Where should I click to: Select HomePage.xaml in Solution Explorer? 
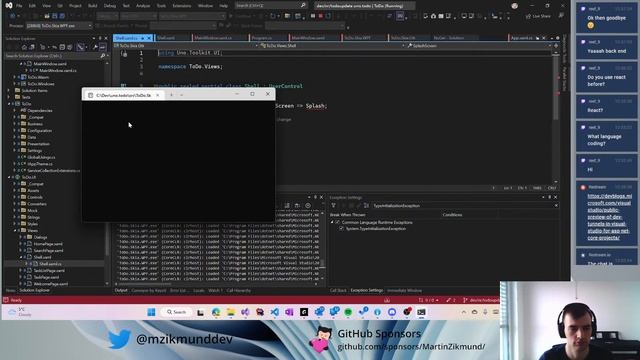click(48, 244)
